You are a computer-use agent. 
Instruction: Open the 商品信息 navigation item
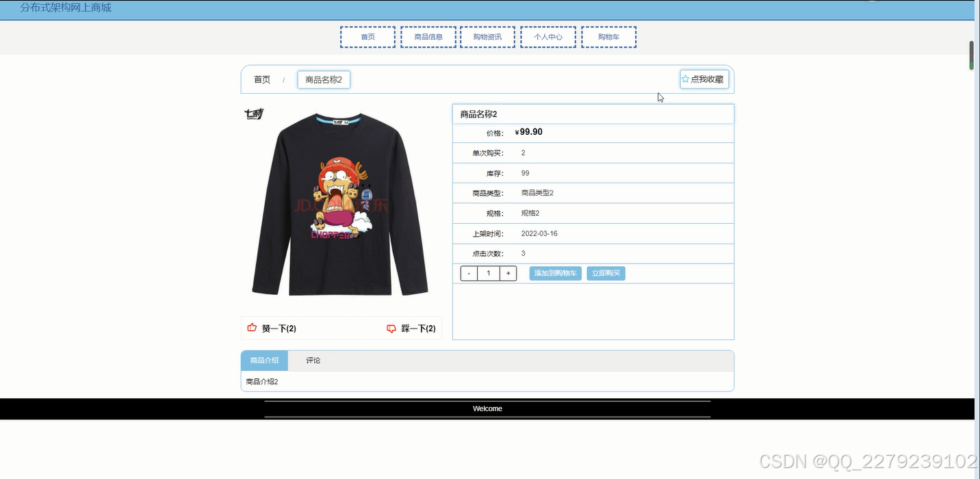(x=428, y=37)
